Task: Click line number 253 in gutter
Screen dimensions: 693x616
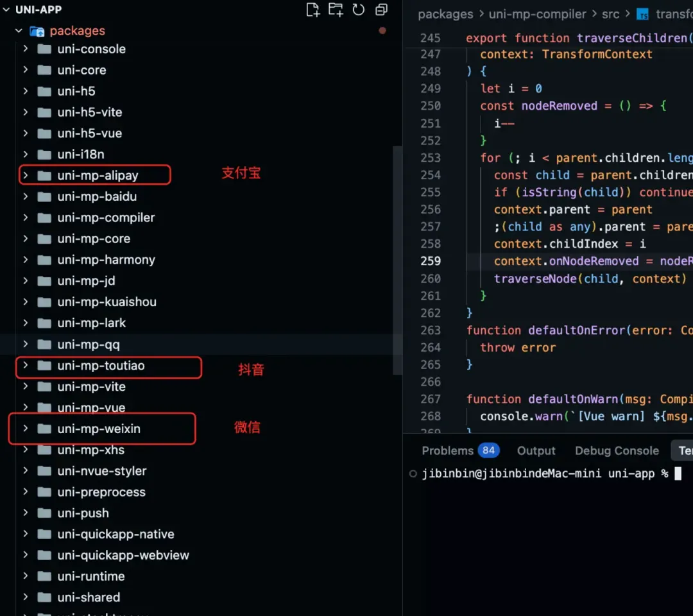Action: click(431, 158)
